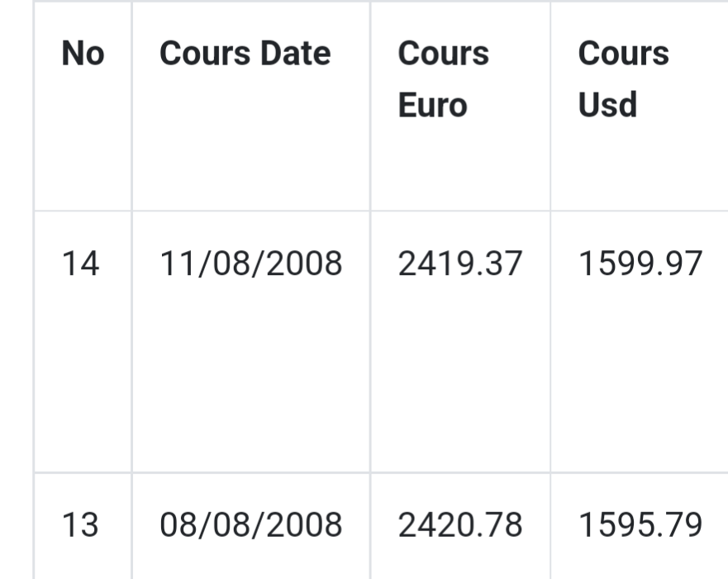Sort by the Cours Euro header
The width and height of the screenshot is (728, 579).
click(x=443, y=78)
